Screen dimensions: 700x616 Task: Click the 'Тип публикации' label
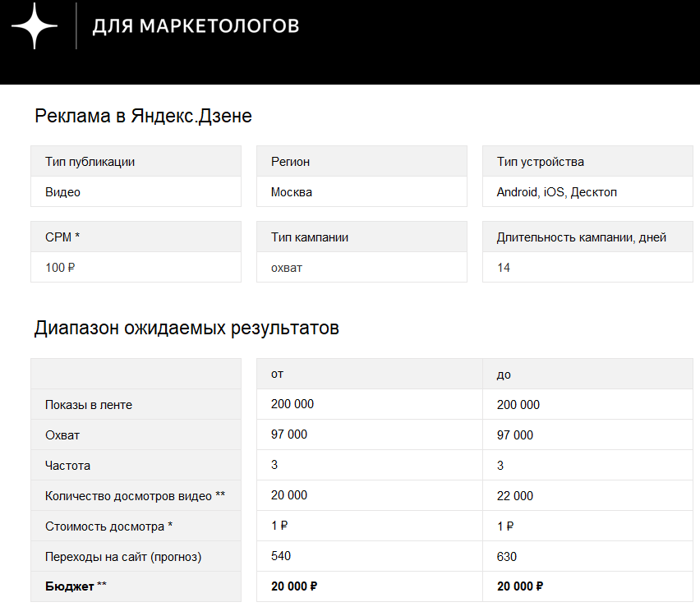pos(90,162)
